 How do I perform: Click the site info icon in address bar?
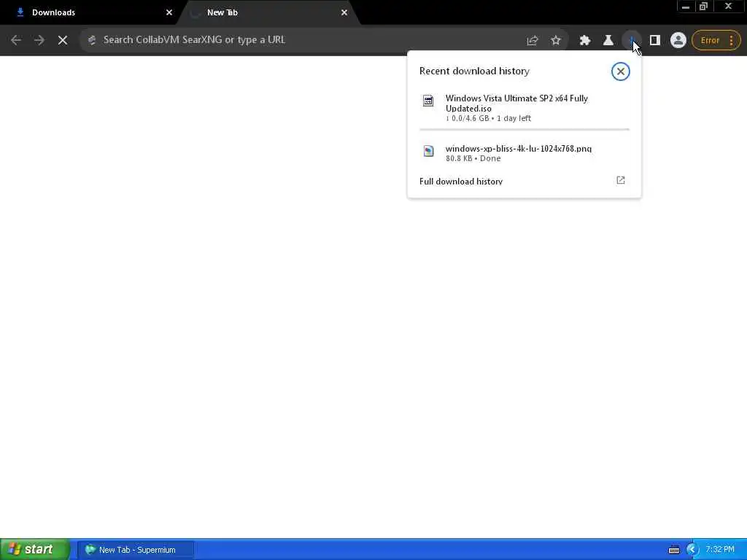click(92, 40)
